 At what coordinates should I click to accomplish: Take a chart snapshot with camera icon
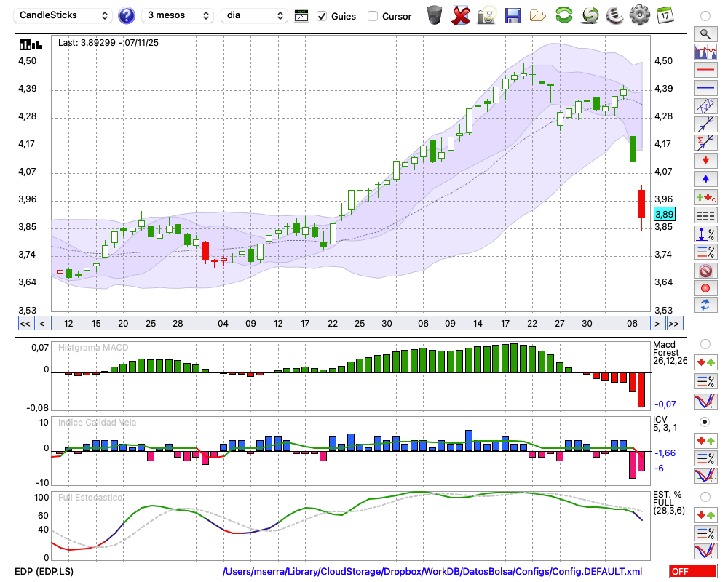pyautogui.click(x=486, y=15)
